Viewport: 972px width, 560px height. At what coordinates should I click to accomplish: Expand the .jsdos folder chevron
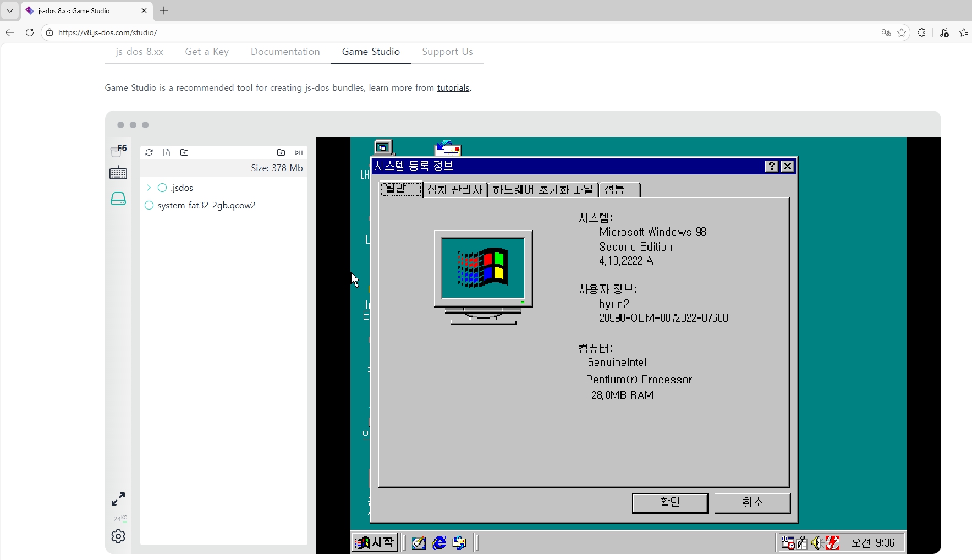[149, 188]
